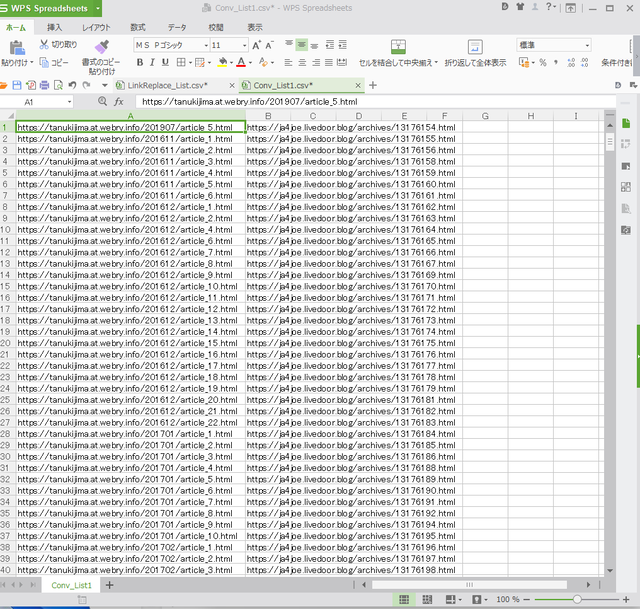Click the increase decimal places icon
The width and height of the screenshot is (640, 609).
click(x=571, y=62)
